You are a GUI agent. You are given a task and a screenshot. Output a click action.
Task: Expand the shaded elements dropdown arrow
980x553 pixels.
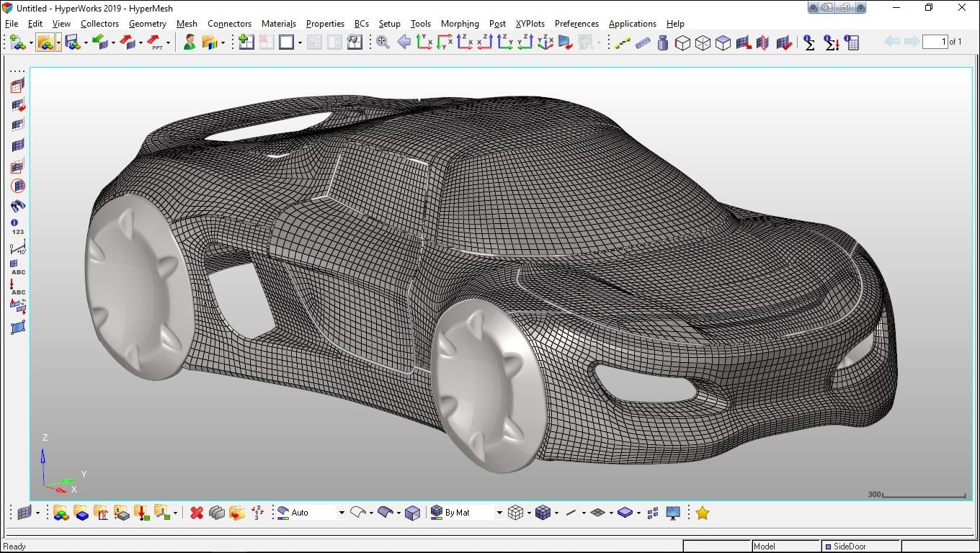point(556,513)
